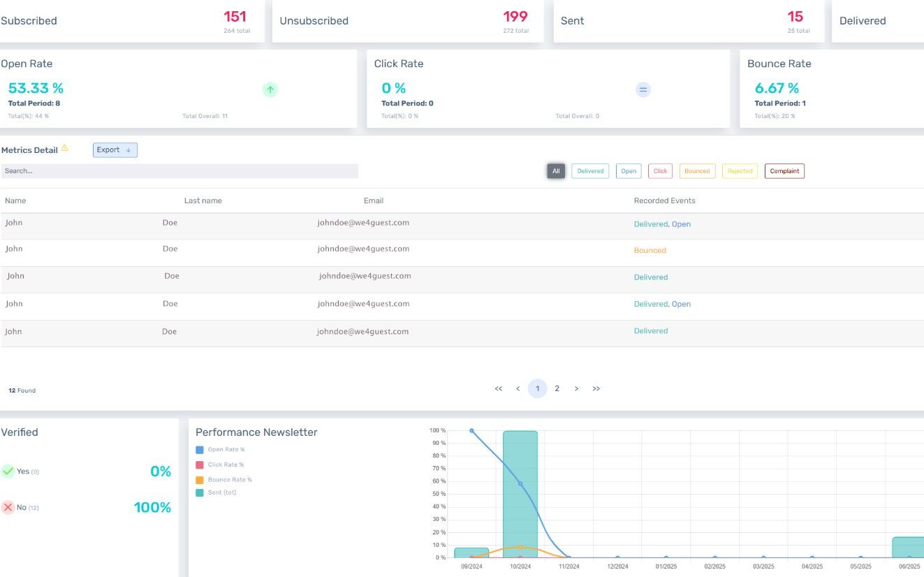Select the All events filter
This screenshot has height=577, width=924.
pyautogui.click(x=556, y=171)
